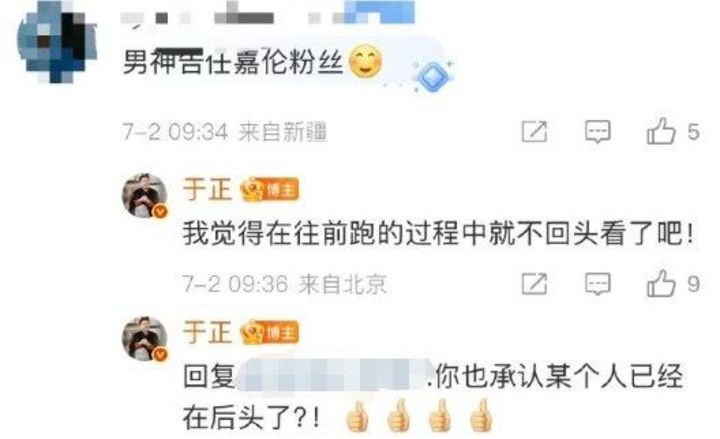Click 于正 username in second reply
Image resolution: width=720 pixels, height=439 pixels.
[207, 332]
